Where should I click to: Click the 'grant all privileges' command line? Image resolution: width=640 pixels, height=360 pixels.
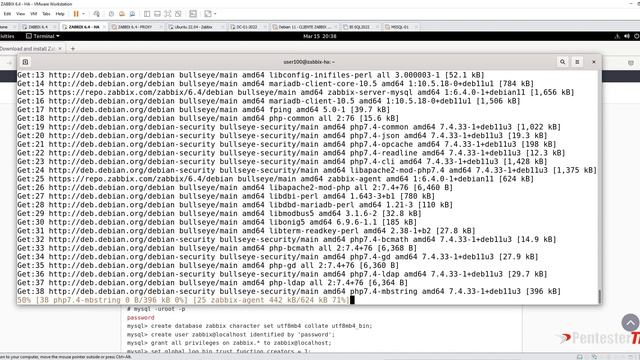coord(229,343)
